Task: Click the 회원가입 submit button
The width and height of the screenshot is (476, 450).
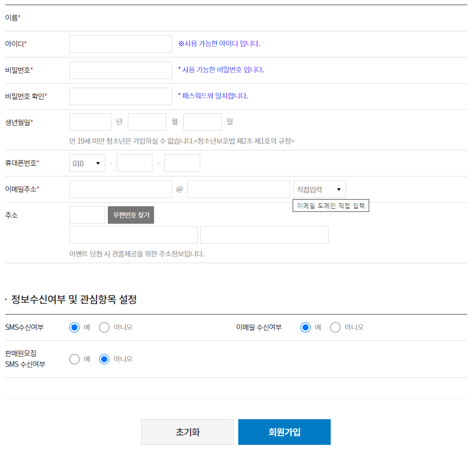Action: click(x=284, y=432)
